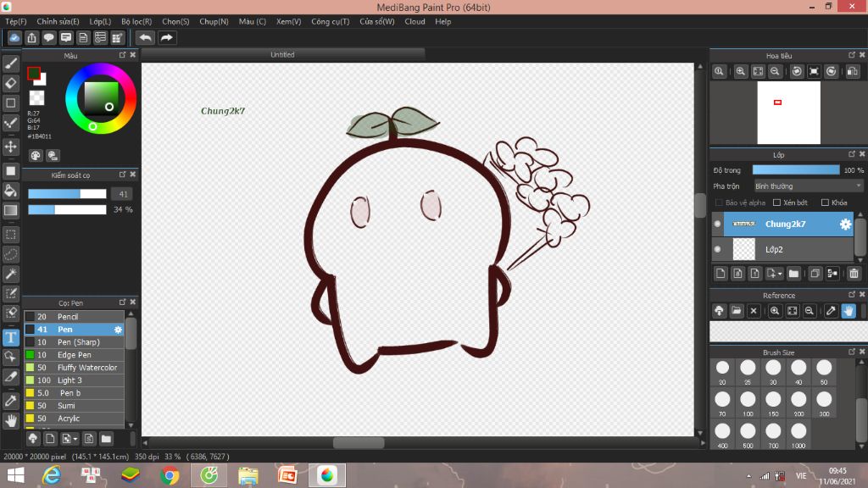Viewport: 868px width, 488px height.
Task: Expand the add brush dropdown below the brush list
Action: 70,439
